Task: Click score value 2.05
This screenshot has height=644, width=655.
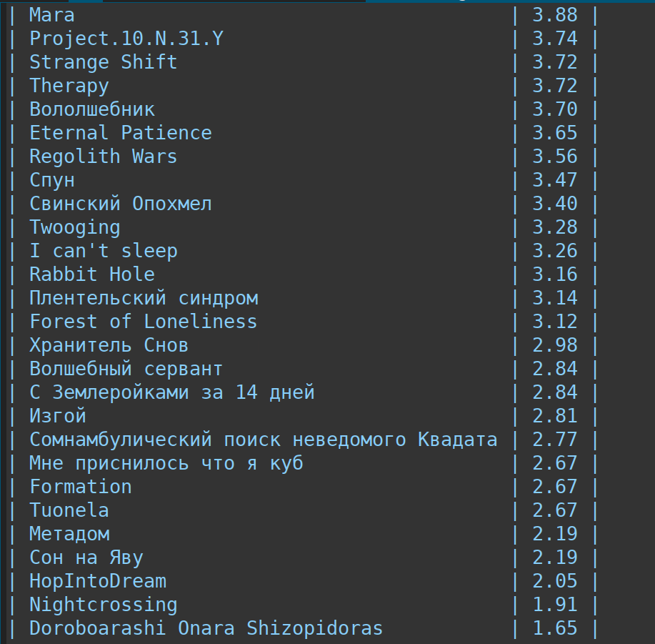Action: pyautogui.click(x=555, y=582)
